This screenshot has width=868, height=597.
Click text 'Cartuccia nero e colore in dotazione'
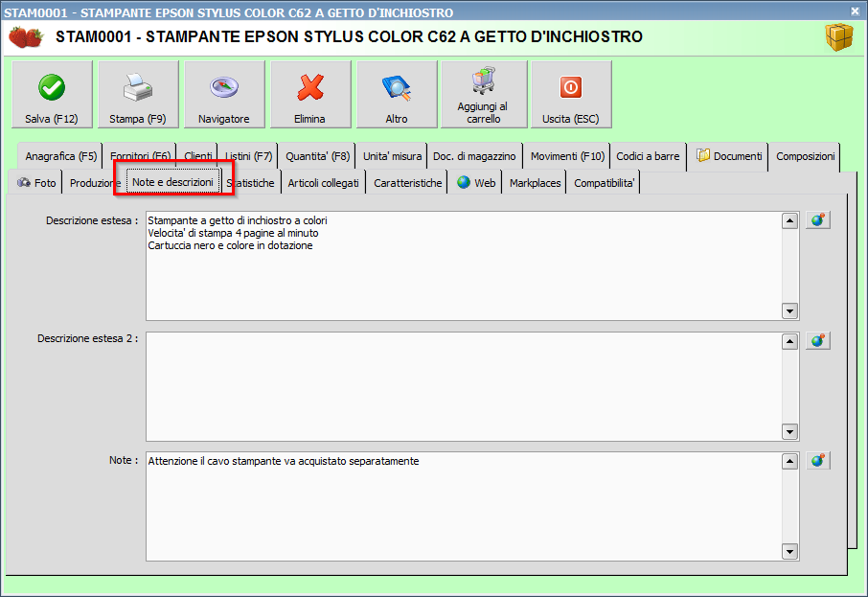point(230,245)
